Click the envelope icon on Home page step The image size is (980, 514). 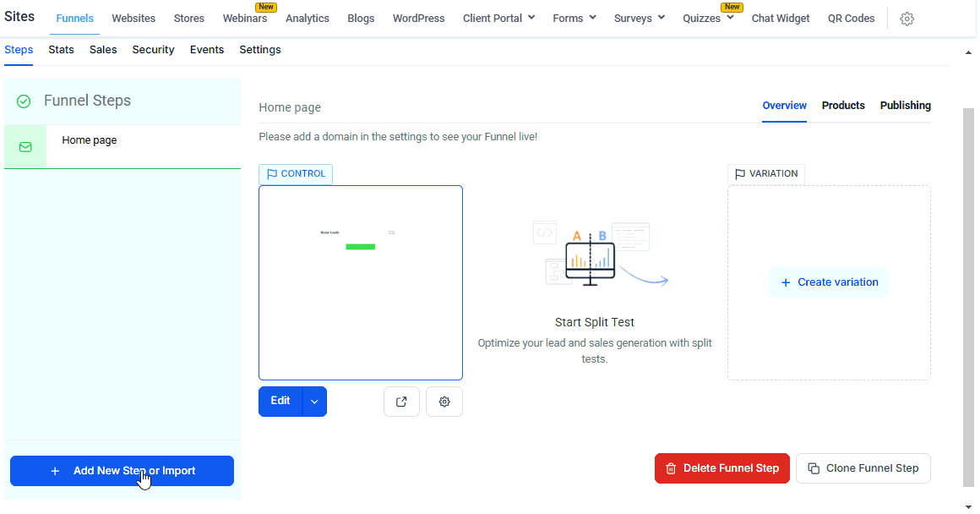25,147
